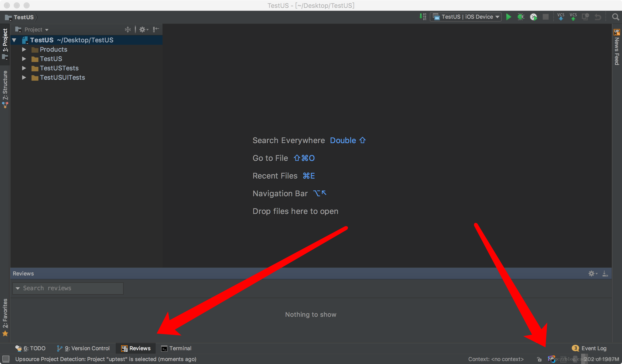Open the 9: Version Control tab

click(83, 348)
